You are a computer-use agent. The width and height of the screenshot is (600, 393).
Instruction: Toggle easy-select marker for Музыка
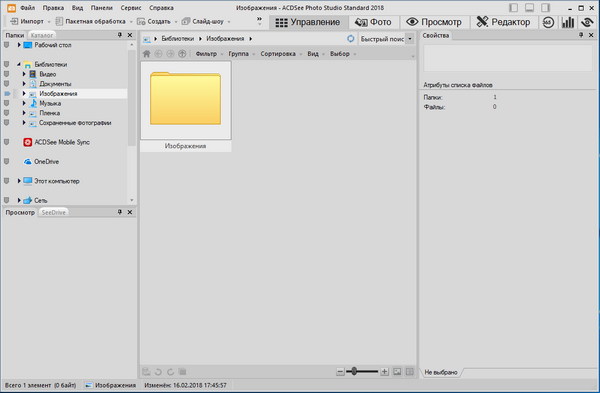click(x=7, y=103)
